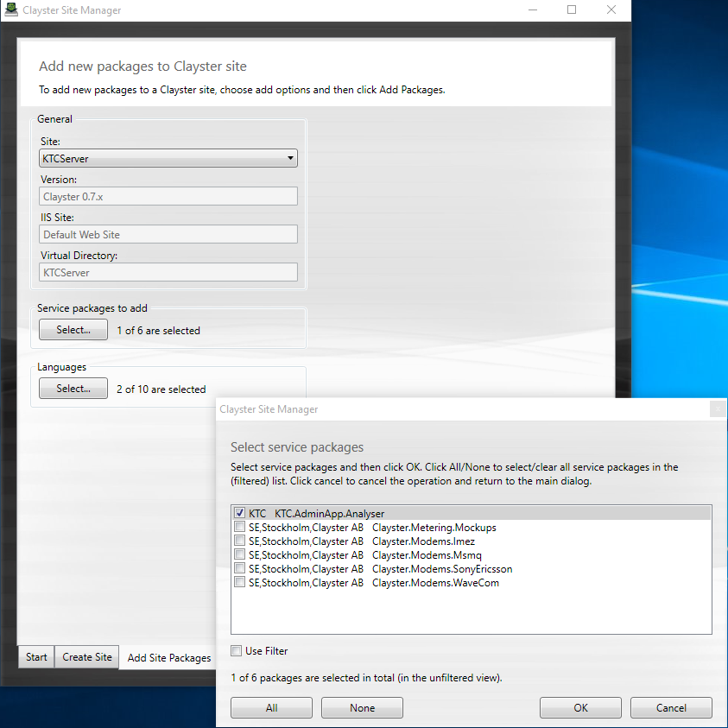Click the '2 of 10 are selected' text
This screenshot has width=728, height=728.
click(x=161, y=389)
